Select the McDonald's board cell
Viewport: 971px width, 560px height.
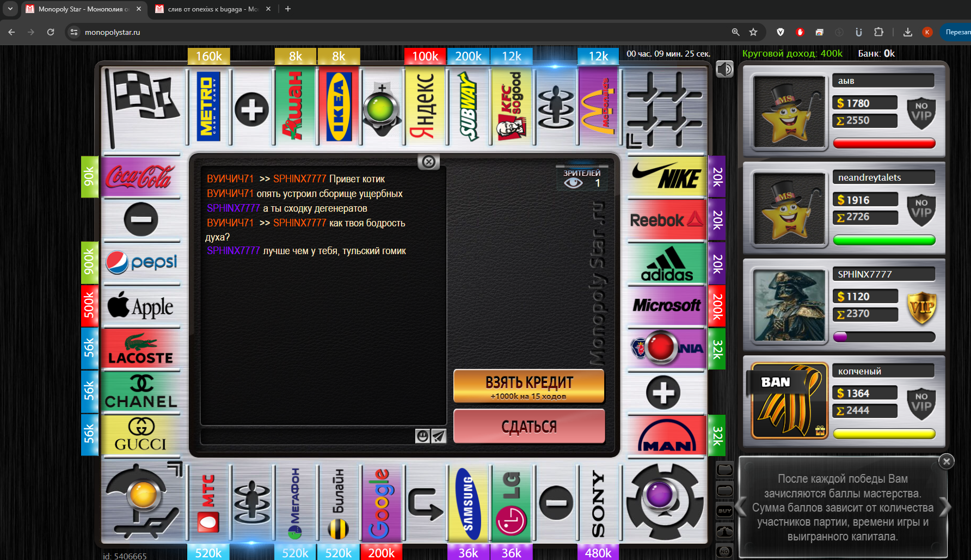pos(598,106)
